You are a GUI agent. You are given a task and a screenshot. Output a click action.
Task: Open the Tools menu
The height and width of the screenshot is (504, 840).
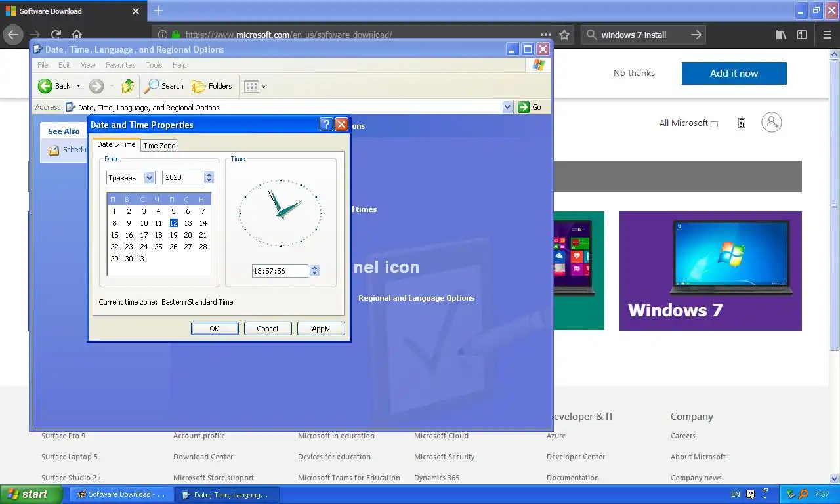pyautogui.click(x=154, y=65)
